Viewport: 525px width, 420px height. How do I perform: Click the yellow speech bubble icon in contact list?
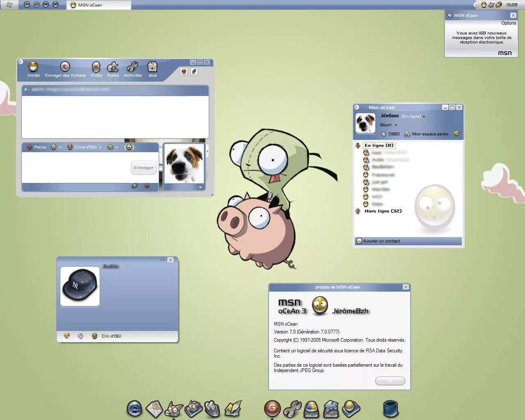456,134
